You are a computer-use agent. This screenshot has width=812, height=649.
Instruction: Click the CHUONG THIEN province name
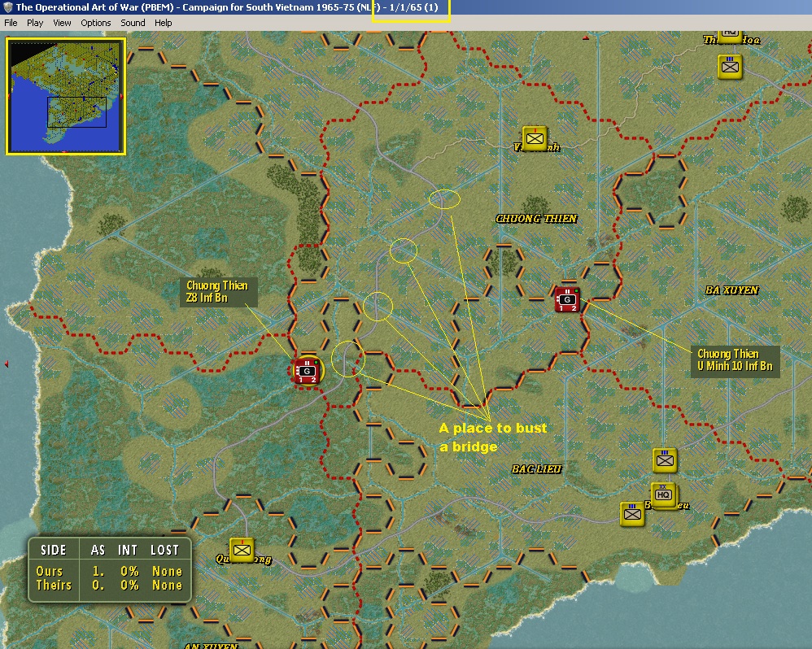[536, 219]
